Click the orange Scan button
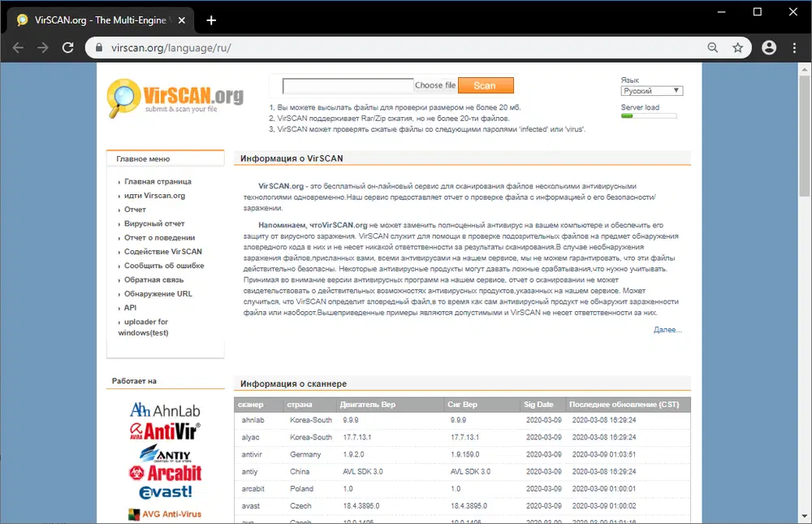This screenshot has height=524, width=812. point(486,85)
